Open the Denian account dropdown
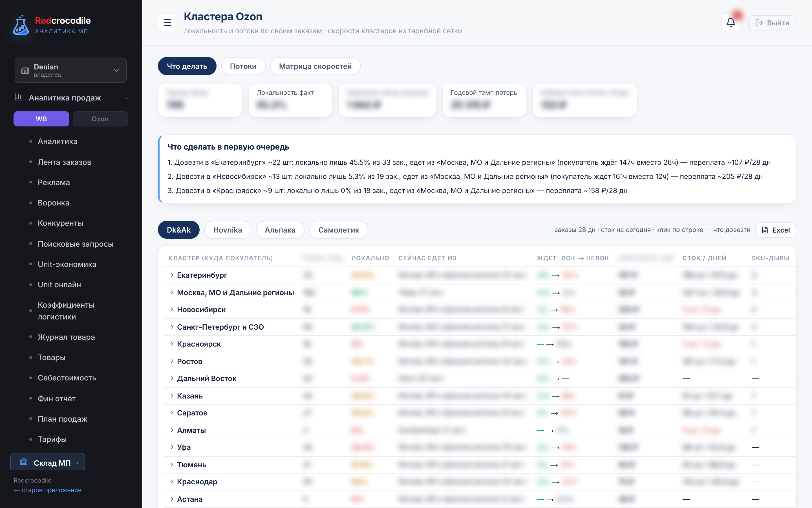 (x=70, y=70)
